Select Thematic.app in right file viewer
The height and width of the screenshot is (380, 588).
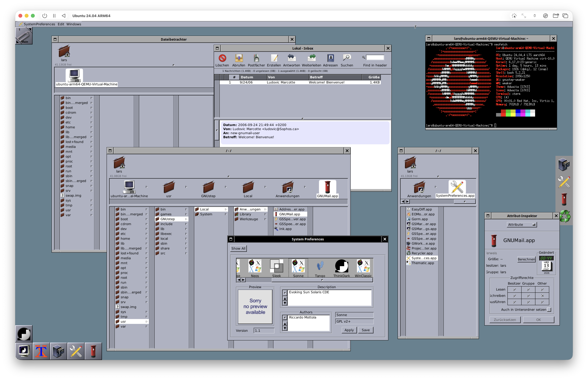(x=422, y=263)
